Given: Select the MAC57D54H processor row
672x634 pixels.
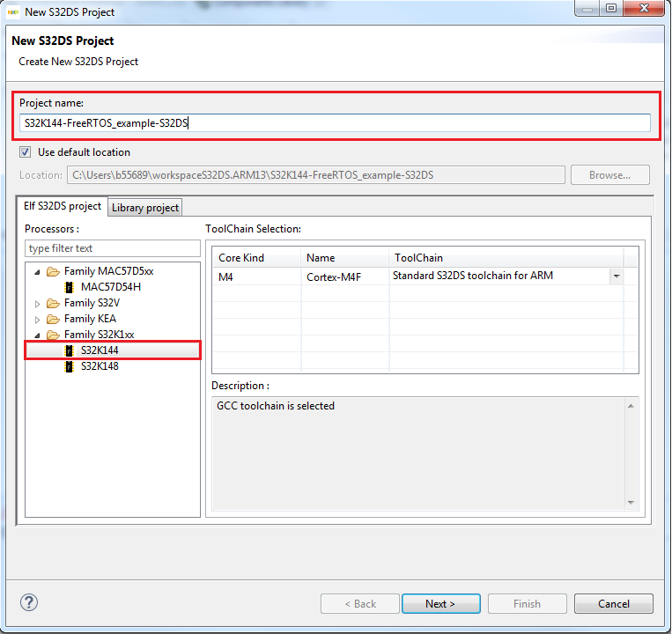Looking at the screenshot, I should click(112, 287).
